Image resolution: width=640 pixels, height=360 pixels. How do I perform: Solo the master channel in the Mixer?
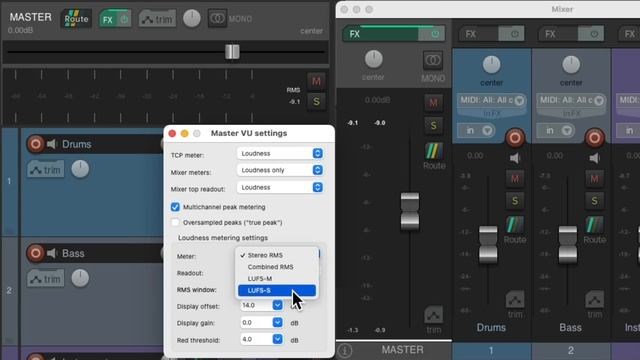pyautogui.click(x=433, y=125)
